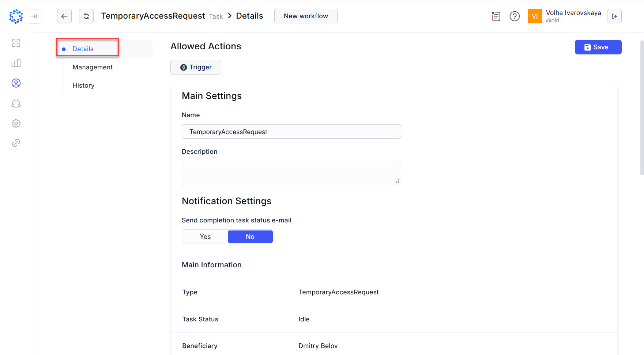
Task: Open the task list icon in header
Action: [496, 16]
